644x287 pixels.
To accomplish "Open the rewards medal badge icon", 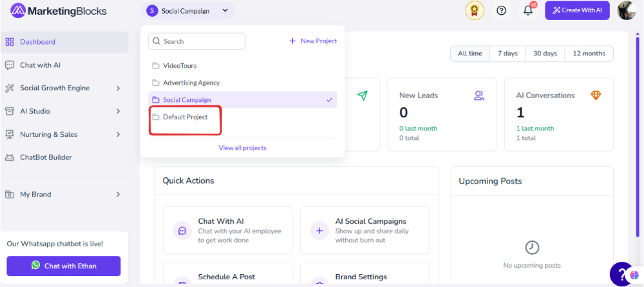I will (x=475, y=11).
